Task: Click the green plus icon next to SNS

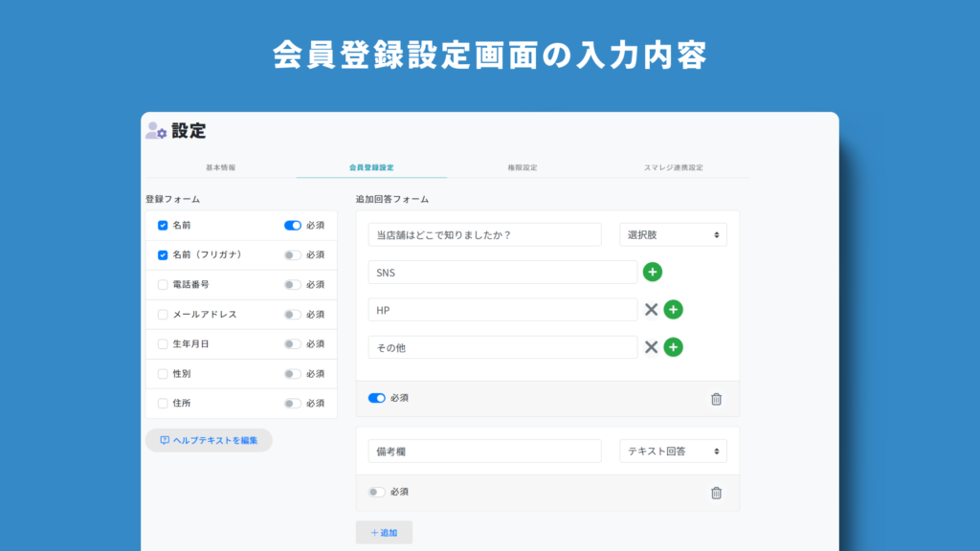Action: (x=653, y=272)
